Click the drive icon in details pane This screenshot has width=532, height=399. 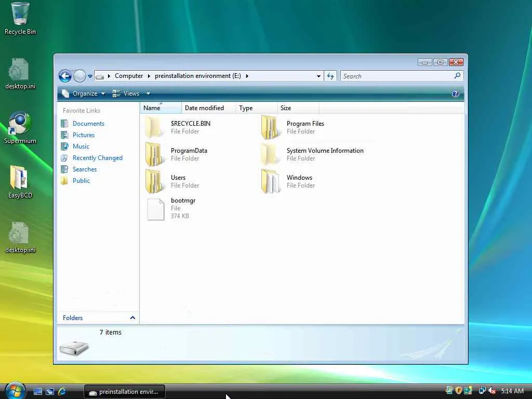click(x=74, y=348)
